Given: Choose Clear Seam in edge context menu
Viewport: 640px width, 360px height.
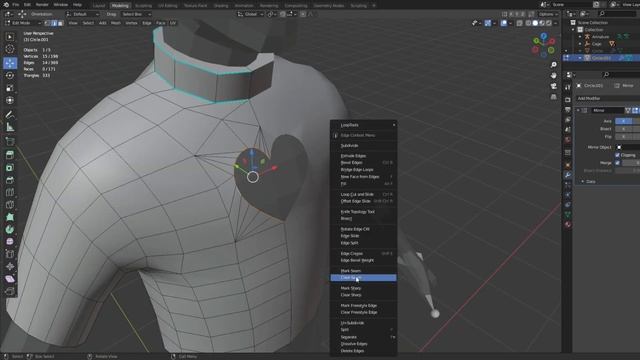Looking at the screenshot, I should [363, 278].
